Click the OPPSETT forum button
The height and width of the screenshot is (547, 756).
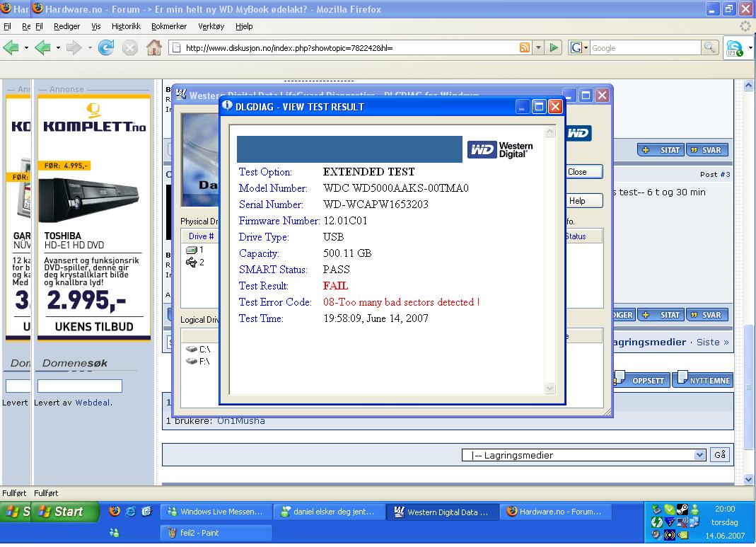pos(643,380)
